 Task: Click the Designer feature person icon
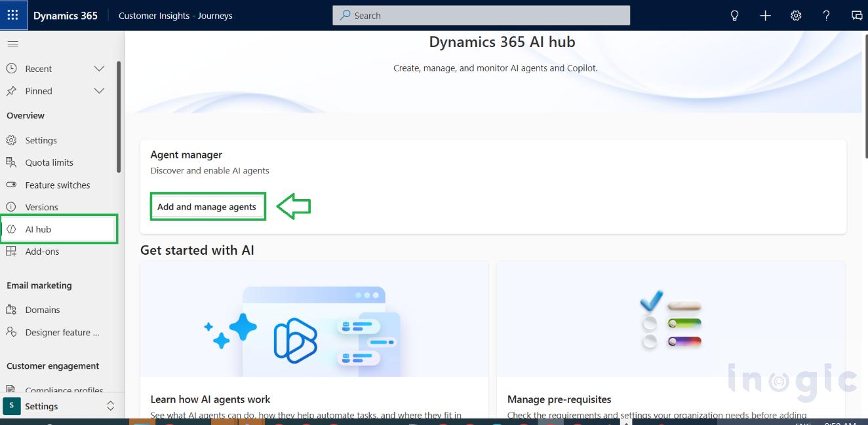coord(11,332)
